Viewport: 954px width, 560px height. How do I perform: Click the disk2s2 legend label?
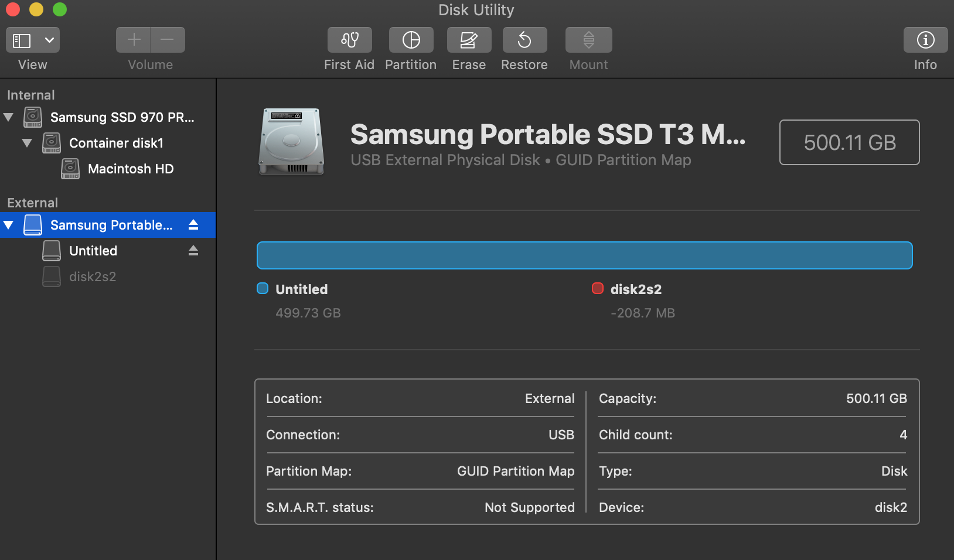point(636,289)
